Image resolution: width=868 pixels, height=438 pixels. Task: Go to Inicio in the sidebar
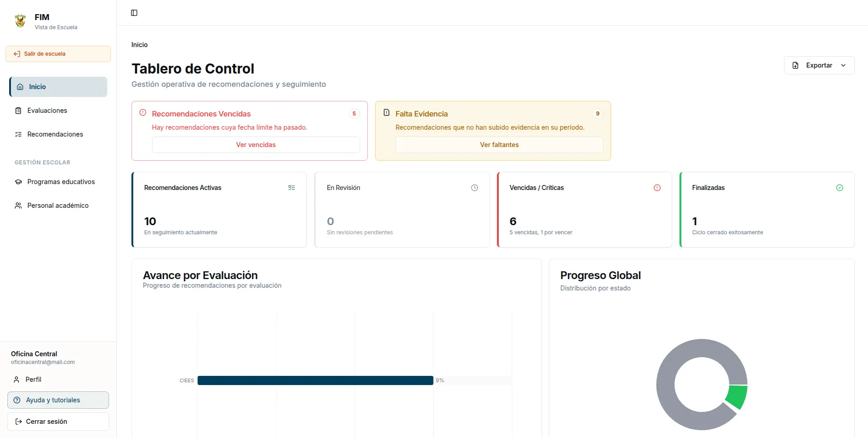(58, 87)
